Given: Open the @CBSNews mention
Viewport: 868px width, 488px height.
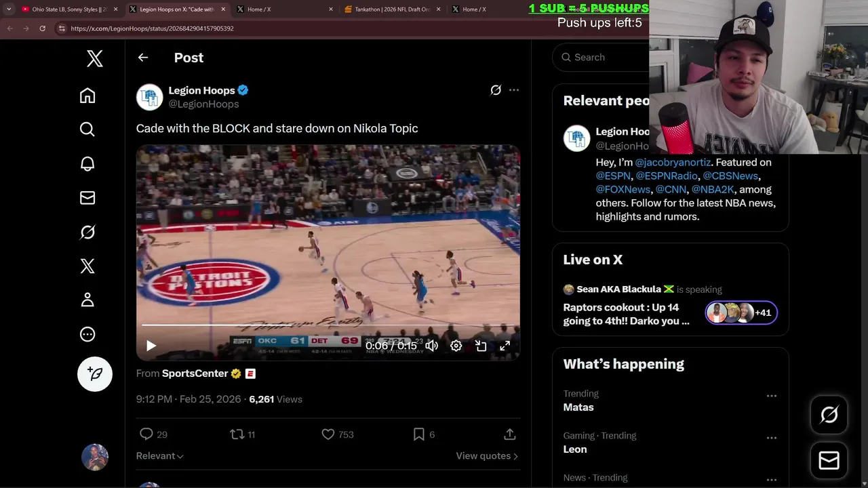Looking at the screenshot, I should (x=730, y=176).
